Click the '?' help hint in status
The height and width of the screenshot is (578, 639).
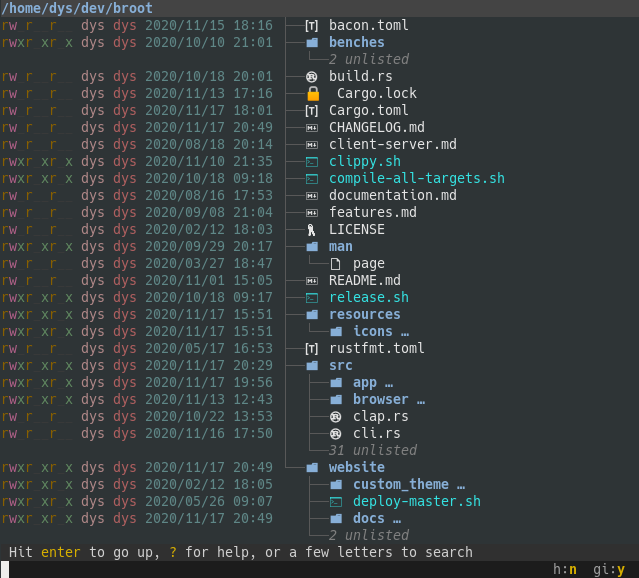pyautogui.click(x=173, y=552)
